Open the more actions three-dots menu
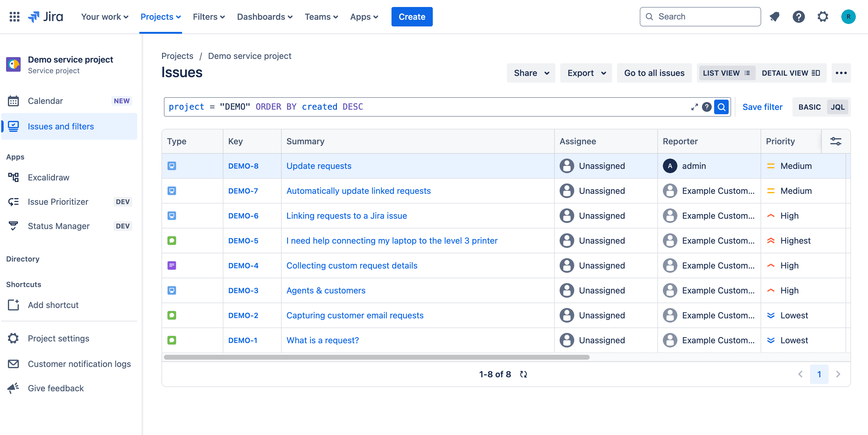The image size is (868, 435). [x=841, y=73]
